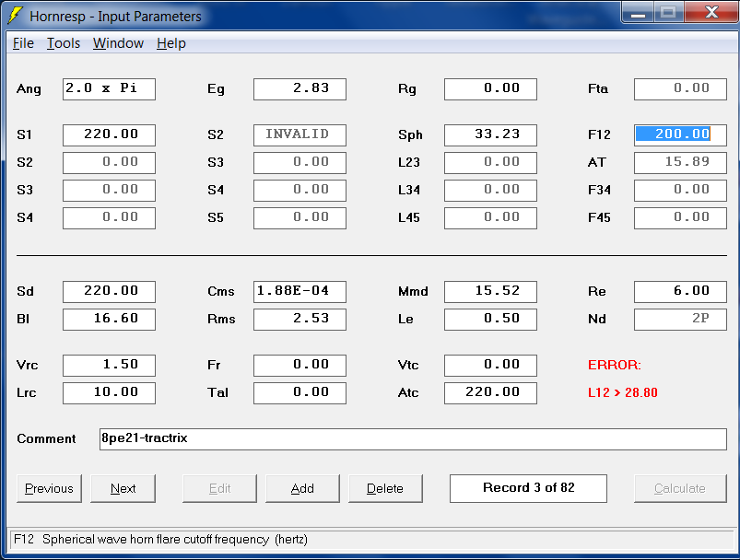The height and width of the screenshot is (560, 740).
Task: Click the Previous record button
Action: [49, 488]
